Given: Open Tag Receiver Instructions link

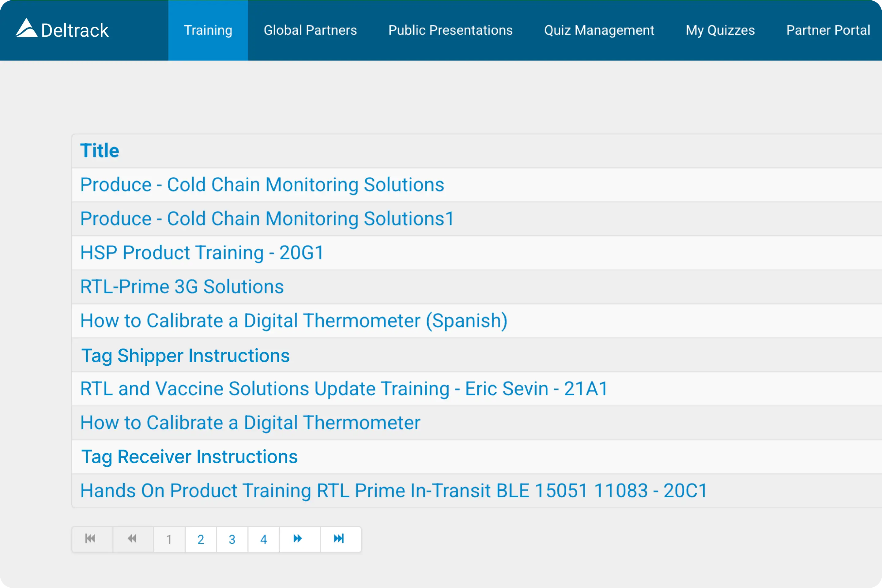Looking at the screenshot, I should click(x=189, y=457).
